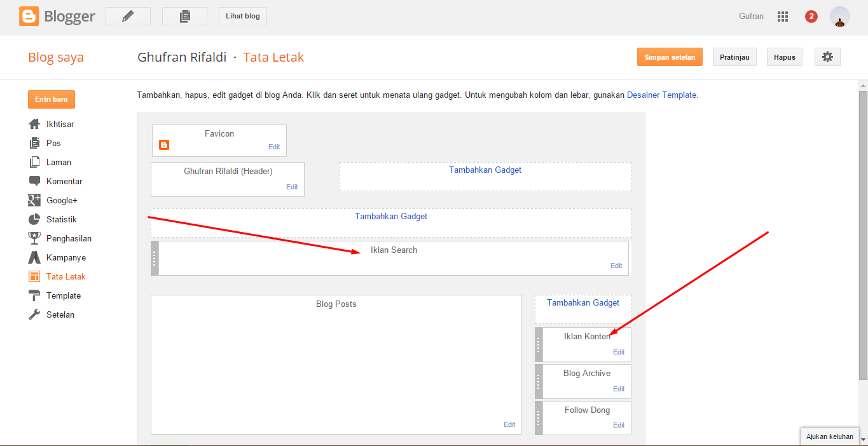Screen dimensions: 868x446
Task: Click scrollbar up arrow
Action: point(863,85)
